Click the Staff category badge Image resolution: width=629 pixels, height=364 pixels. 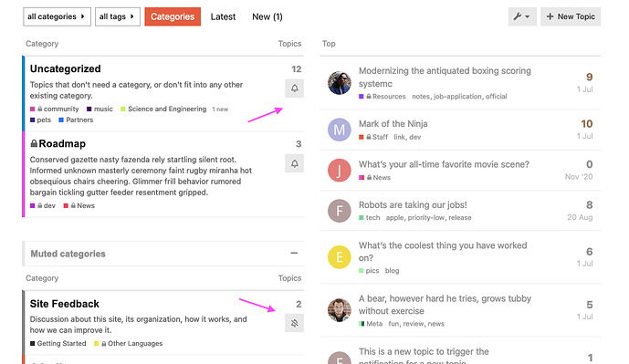tap(373, 137)
